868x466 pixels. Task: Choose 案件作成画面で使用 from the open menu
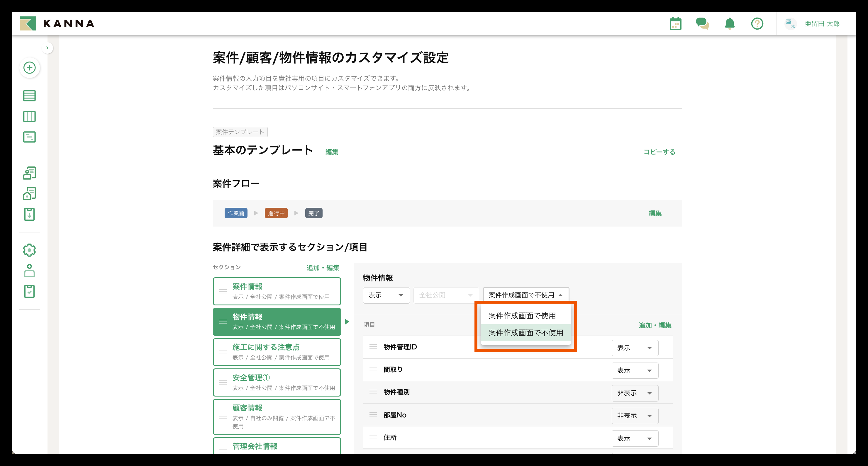[x=522, y=315]
